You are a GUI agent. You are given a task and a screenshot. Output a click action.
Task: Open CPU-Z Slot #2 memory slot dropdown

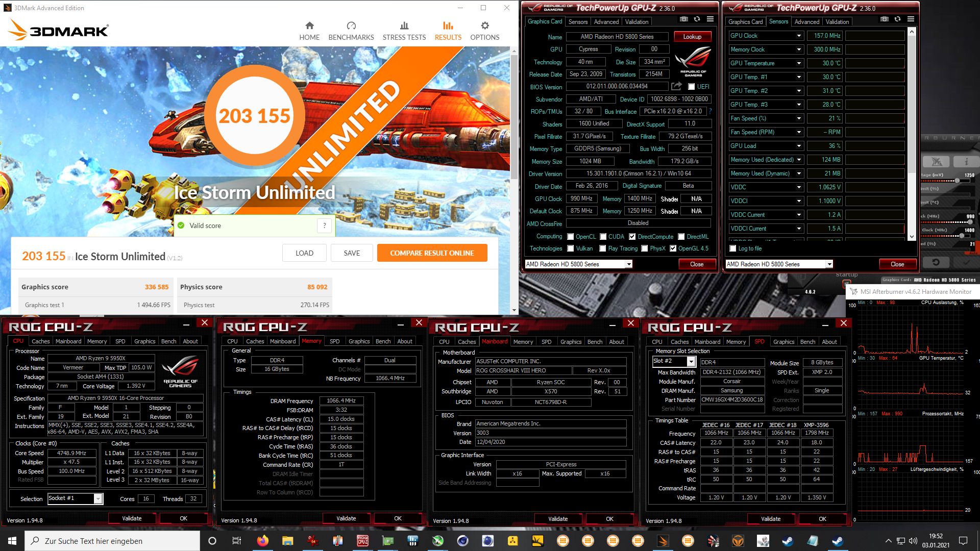(691, 362)
